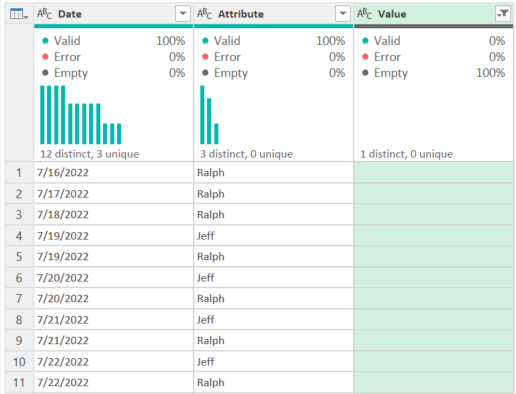Click the Ralph cell in row 1
This screenshot has height=394, width=516.
click(x=273, y=173)
